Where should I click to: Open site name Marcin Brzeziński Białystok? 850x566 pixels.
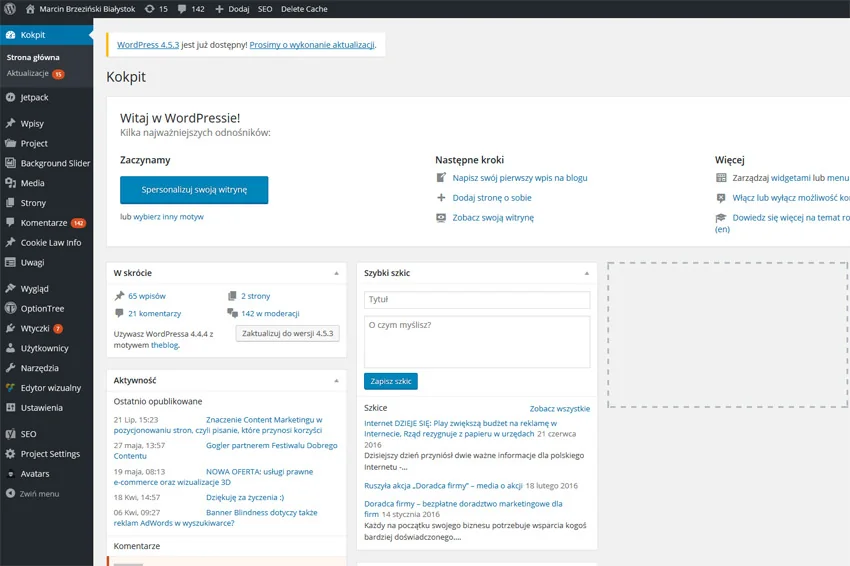[x=87, y=9]
